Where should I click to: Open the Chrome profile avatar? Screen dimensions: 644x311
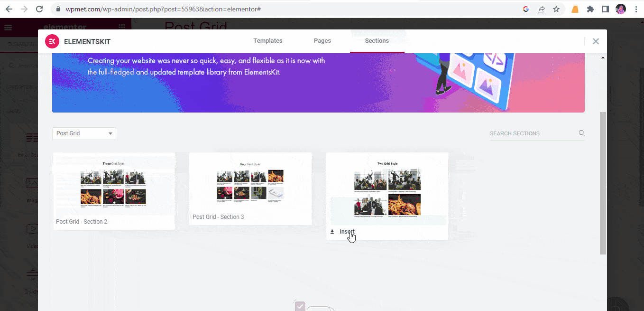pyautogui.click(x=621, y=9)
